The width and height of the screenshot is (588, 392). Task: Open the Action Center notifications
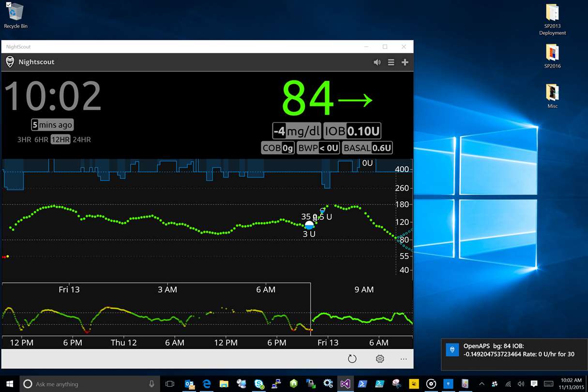[x=534, y=384]
